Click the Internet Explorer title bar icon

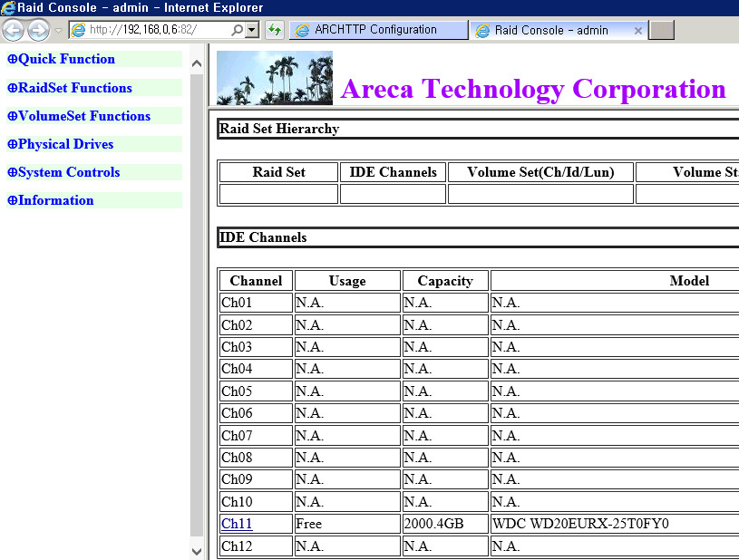[8, 7]
